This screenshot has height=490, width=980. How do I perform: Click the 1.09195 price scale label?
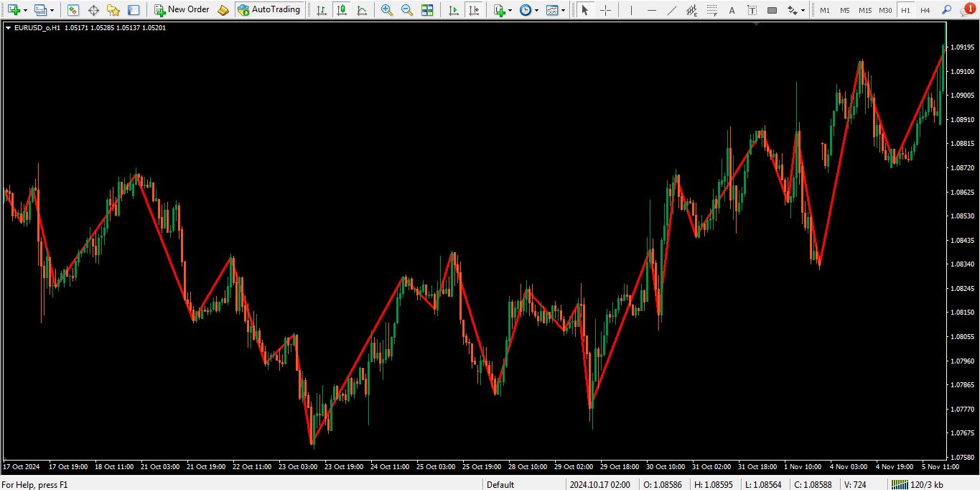[x=961, y=47]
